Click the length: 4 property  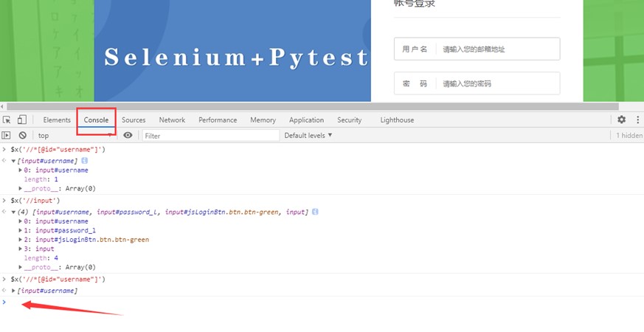[x=41, y=258]
